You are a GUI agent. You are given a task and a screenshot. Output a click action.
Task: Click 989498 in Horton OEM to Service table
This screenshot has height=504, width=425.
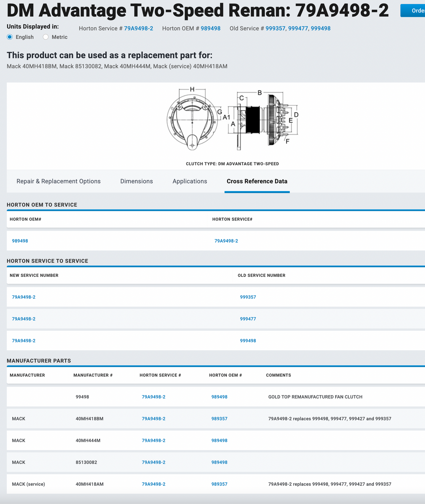tap(20, 241)
